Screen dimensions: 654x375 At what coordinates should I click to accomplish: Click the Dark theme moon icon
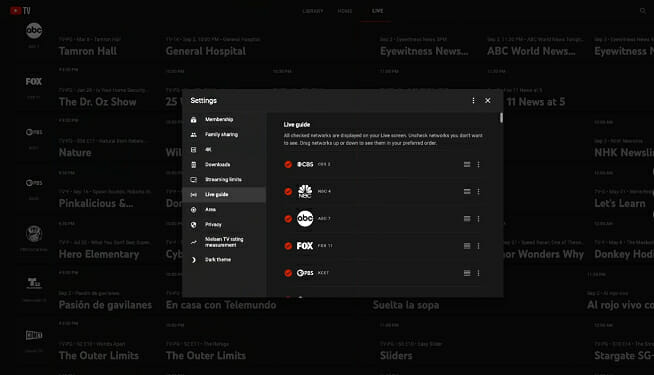click(194, 260)
